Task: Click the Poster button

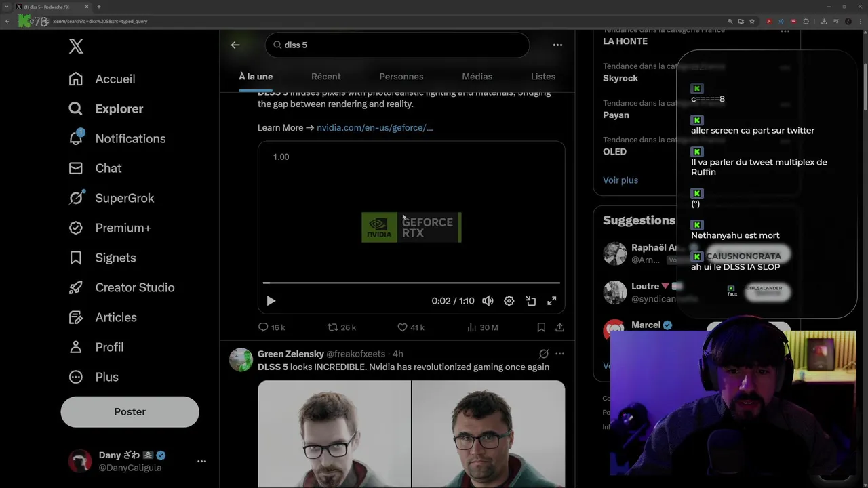Action: point(130,411)
